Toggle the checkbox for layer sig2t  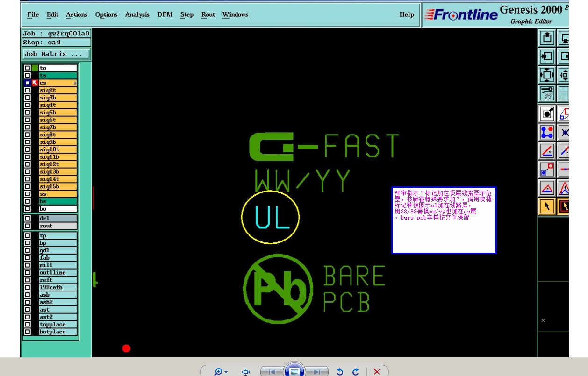point(28,90)
